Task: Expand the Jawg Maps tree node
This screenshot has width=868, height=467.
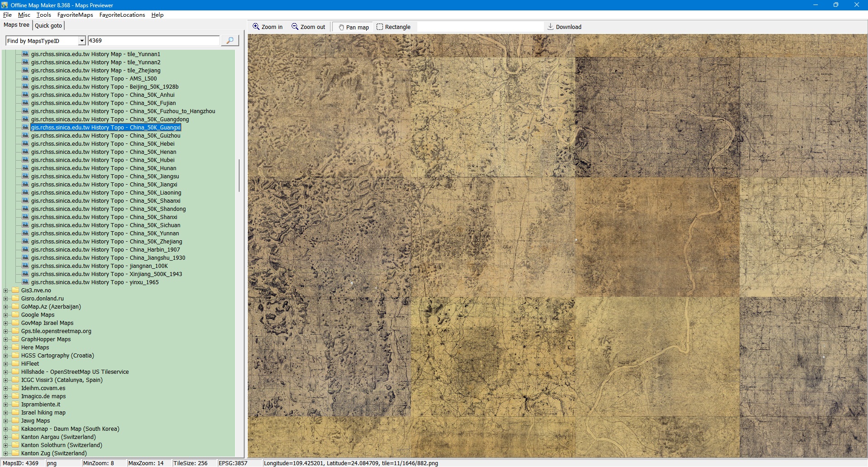Action: [6, 421]
